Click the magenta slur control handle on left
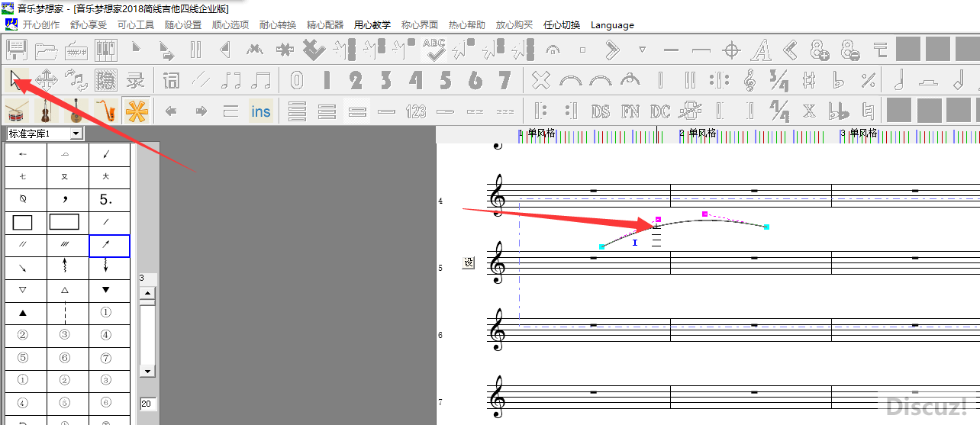980x425 pixels. [x=658, y=219]
